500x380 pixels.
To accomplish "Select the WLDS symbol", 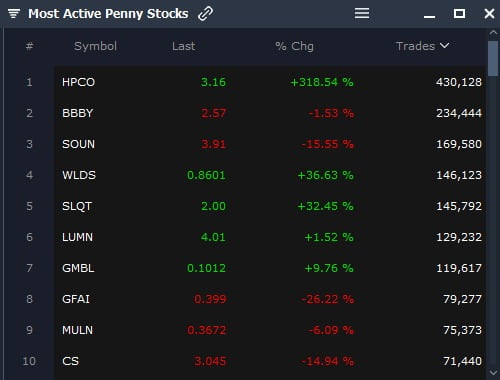I will tap(79, 175).
